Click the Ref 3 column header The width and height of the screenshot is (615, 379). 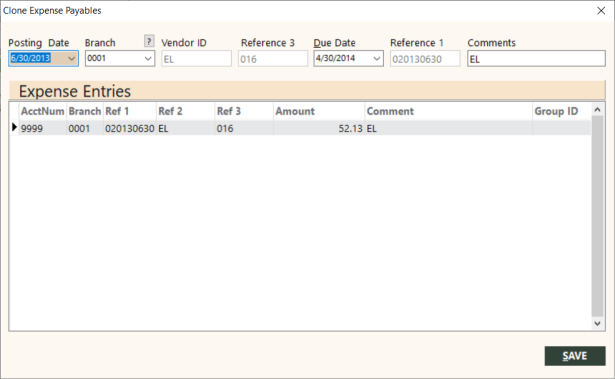[244, 111]
